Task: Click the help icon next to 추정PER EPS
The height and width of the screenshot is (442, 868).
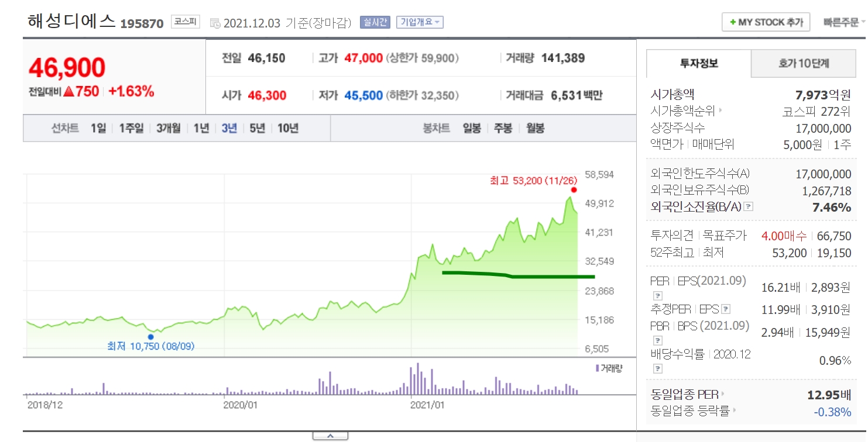Action: click(726, 310)
